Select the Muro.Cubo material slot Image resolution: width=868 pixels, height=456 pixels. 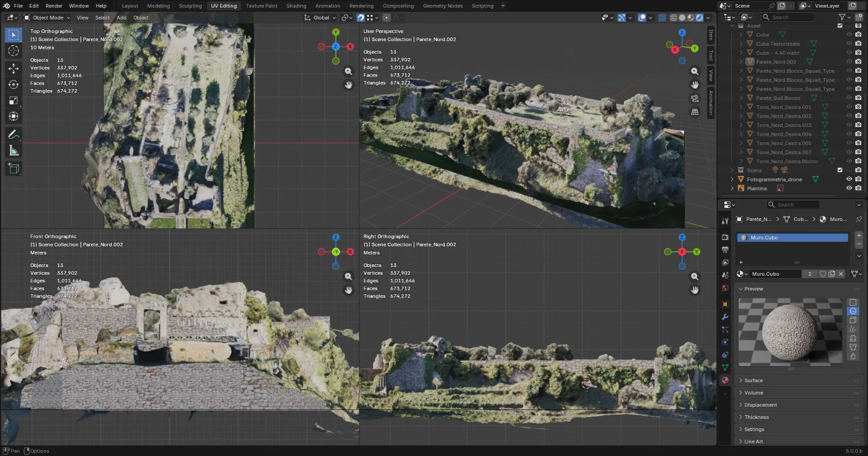[793, 238]
